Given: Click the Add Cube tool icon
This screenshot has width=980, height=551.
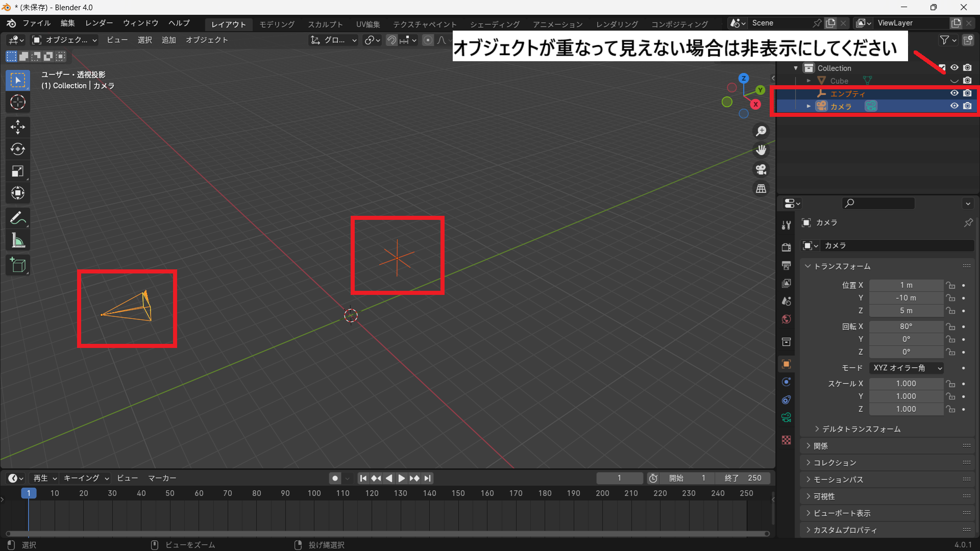Looking at the screenshot, I should 18,265.
